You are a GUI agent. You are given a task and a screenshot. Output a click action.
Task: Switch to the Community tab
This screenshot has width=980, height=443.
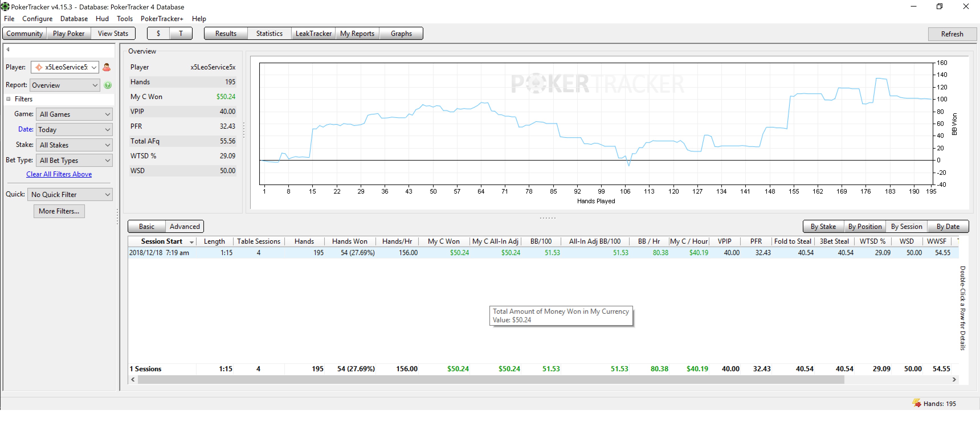click(25, 34)
